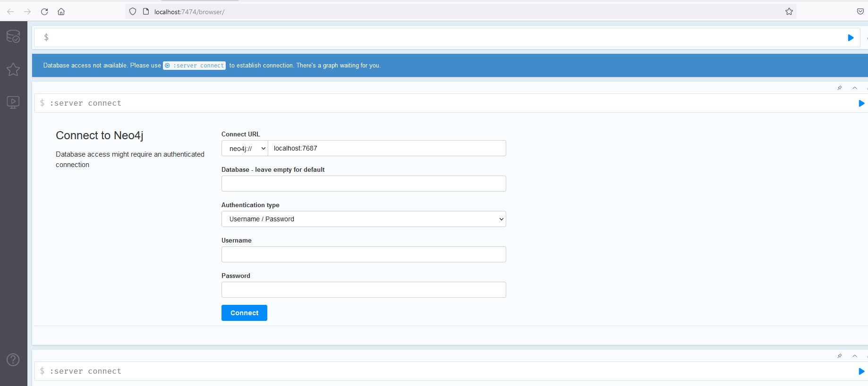868x386 pixels.
Task: Pin the bottom :server connect frame
Action: click(840, 356)
